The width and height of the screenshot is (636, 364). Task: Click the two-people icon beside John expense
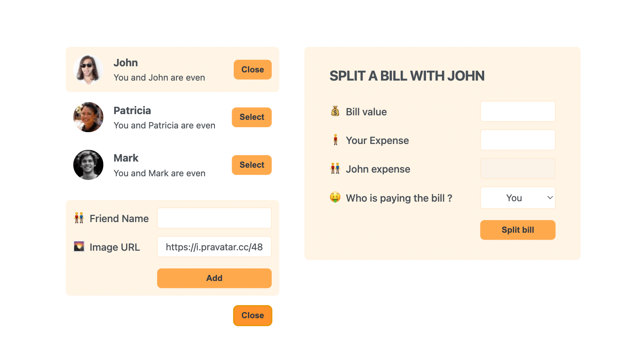click(335, 169)
